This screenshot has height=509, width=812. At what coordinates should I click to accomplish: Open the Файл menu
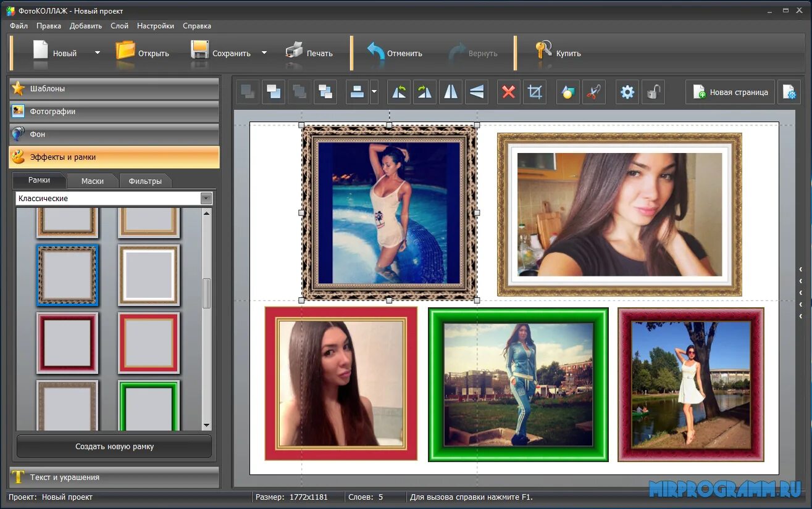click(19, 26)
